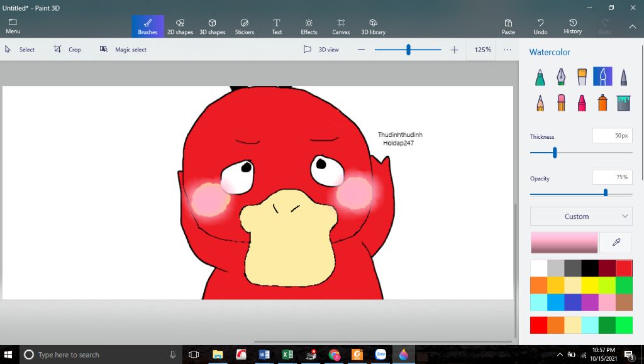Image resolution: width=644 pixels, height=364 pixels.
Task: Select the Fill bucket tool
Action: coord(623,102)
